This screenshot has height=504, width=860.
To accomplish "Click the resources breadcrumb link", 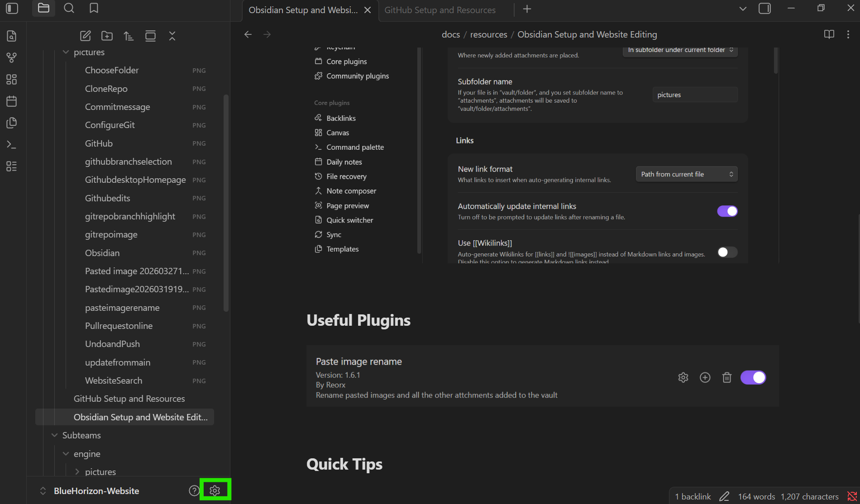I will pyautogui.click(x=488, y=34).
